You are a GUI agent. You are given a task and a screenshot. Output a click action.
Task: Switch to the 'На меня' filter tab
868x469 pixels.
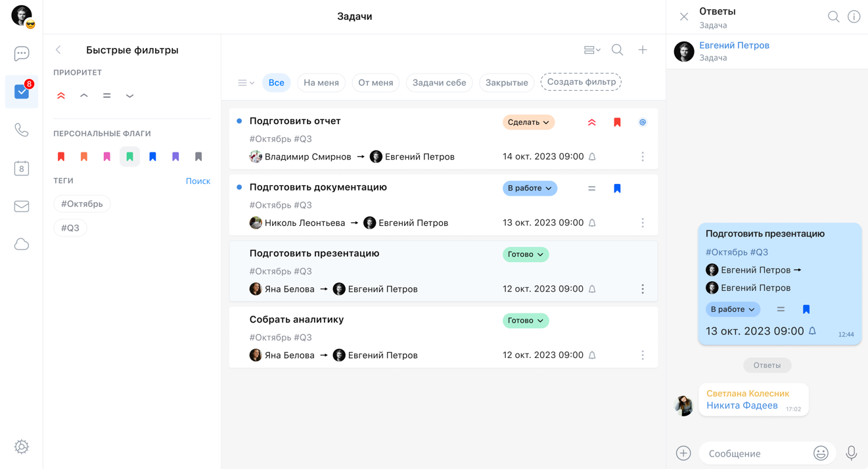coord(321,83)
